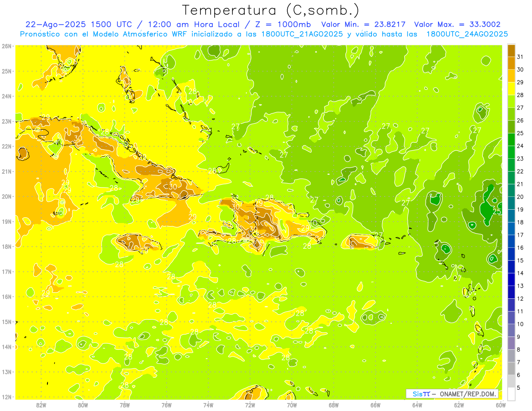Select the 'Valor Min. = 23.8217' reading
Viewport: 532px width, 411px height.
click(x=364, y=24)
